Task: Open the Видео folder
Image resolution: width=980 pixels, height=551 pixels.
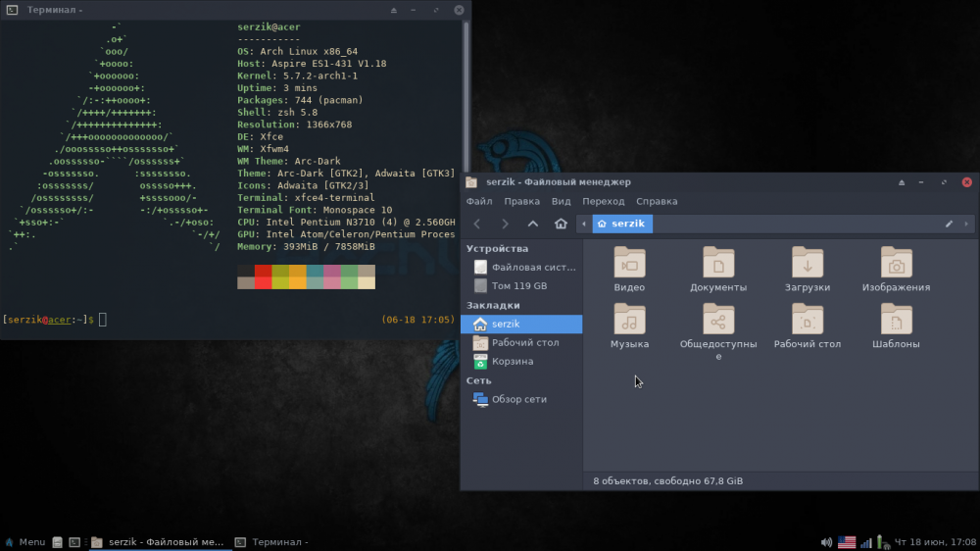Action: [629, 269]
